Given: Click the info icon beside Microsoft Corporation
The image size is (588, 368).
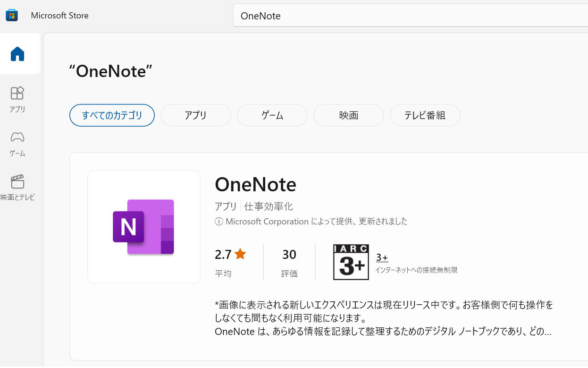Looking at the screenshot, I should coord(218,222).
